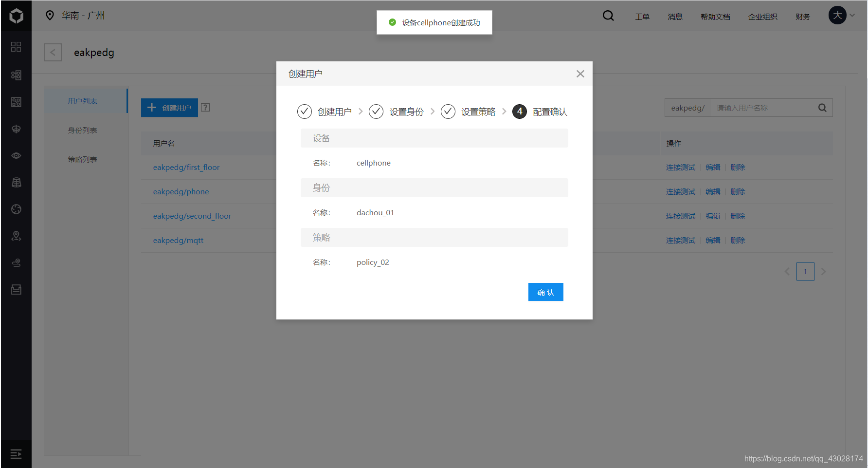The width and height of the screenshot is (868, 468).
Task: Open the cloud hand sidebar icon
Action: [16, 262]
